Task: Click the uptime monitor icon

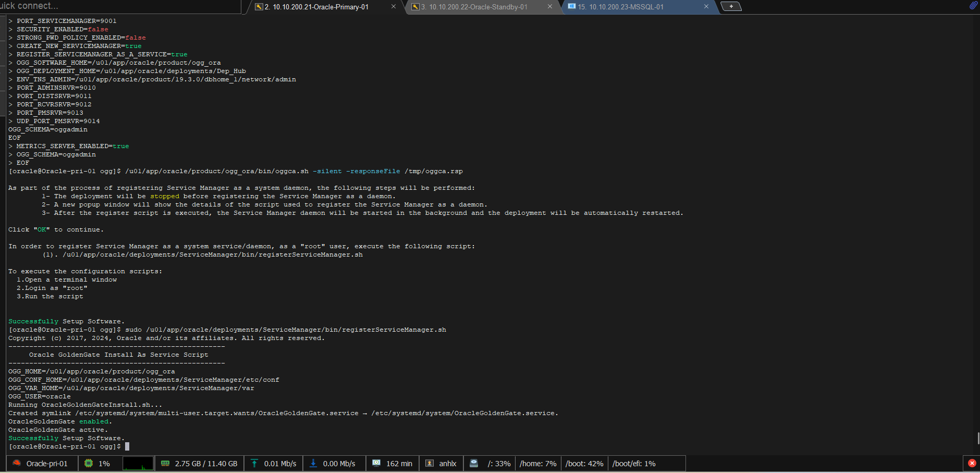Action: click(x=376, y=463)
